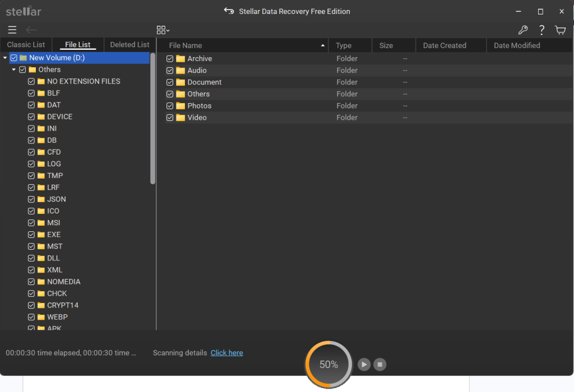Maximize the Stellar Data Recovery window
The height and width of the screenshot is (392, 574).
pos(540,11)
